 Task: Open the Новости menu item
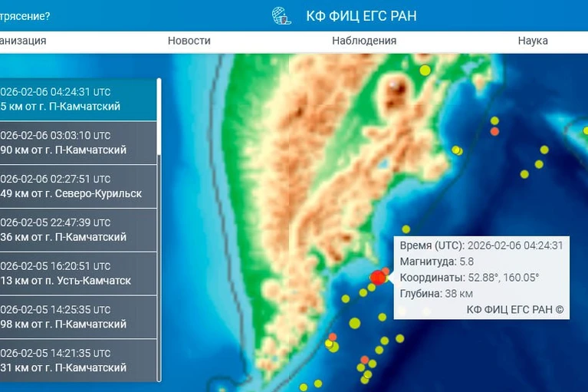[189, 41]
